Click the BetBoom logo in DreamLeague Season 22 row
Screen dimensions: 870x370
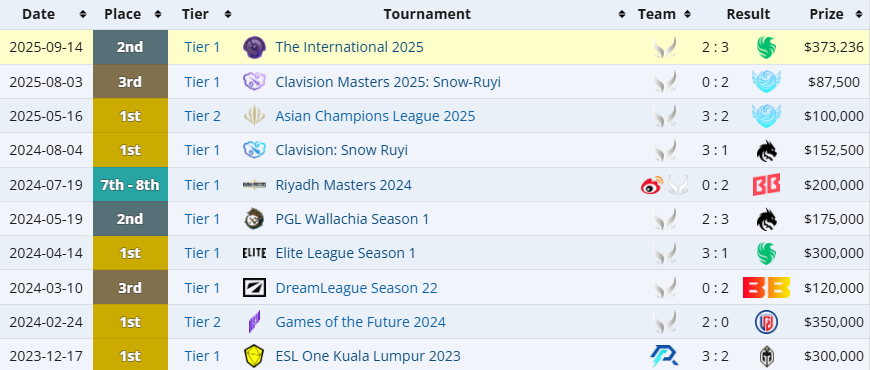766,288
